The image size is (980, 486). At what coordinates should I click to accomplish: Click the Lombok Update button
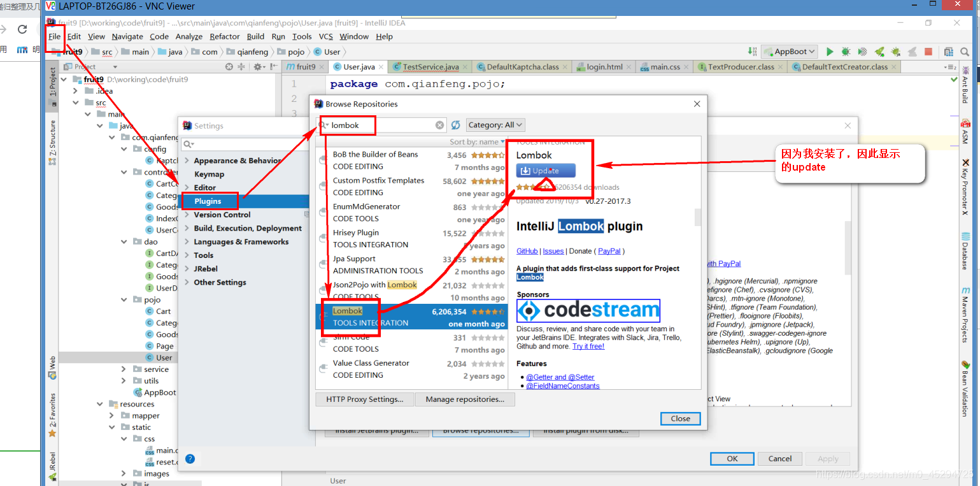[x=546, y=171]
